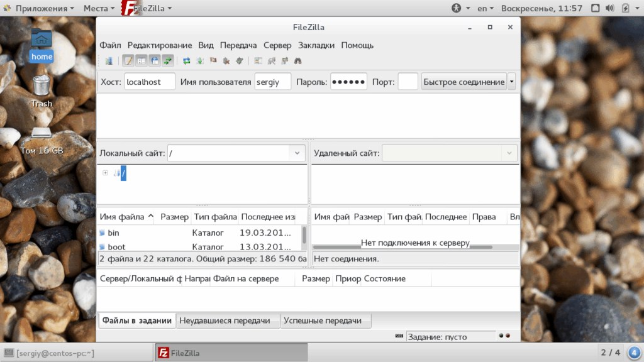This screenshot has height=362, width=644.
Task: Open the Редактирование menu
Action: [159, 45]
